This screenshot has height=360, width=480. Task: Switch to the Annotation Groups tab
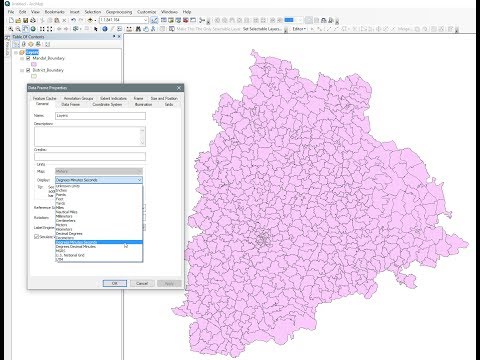pyautogui.click(x=78, y=98)
